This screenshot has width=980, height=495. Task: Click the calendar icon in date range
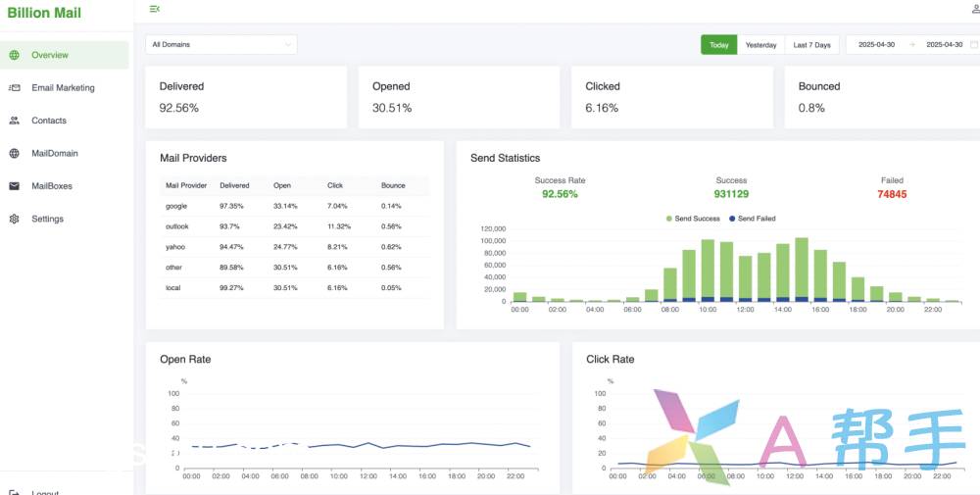[x=973, y=45]
